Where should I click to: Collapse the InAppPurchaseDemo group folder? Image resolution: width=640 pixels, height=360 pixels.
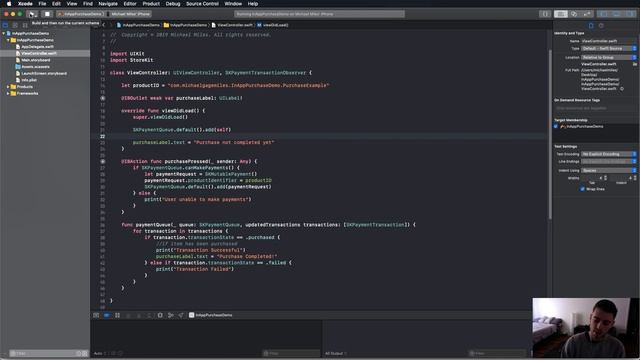click(8, 40)
